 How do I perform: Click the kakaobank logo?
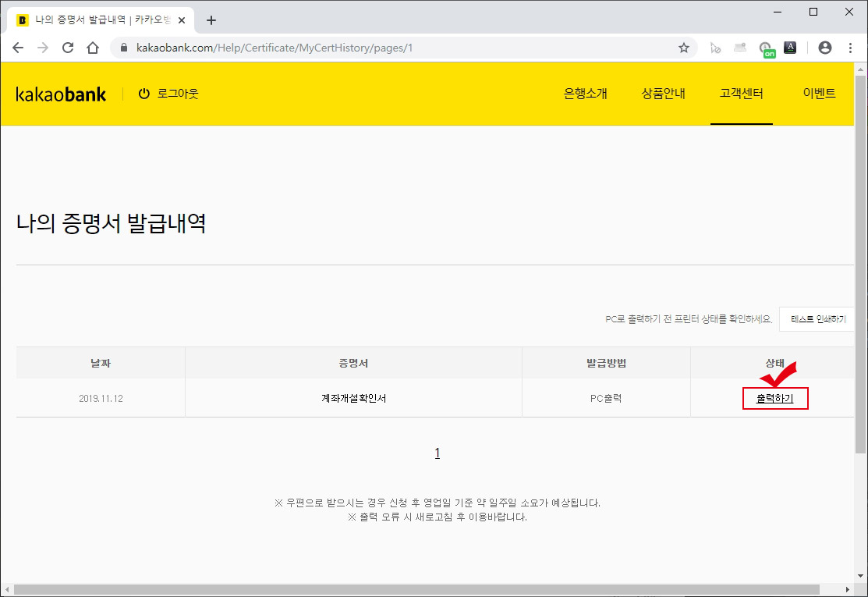(x=61, y=94)
